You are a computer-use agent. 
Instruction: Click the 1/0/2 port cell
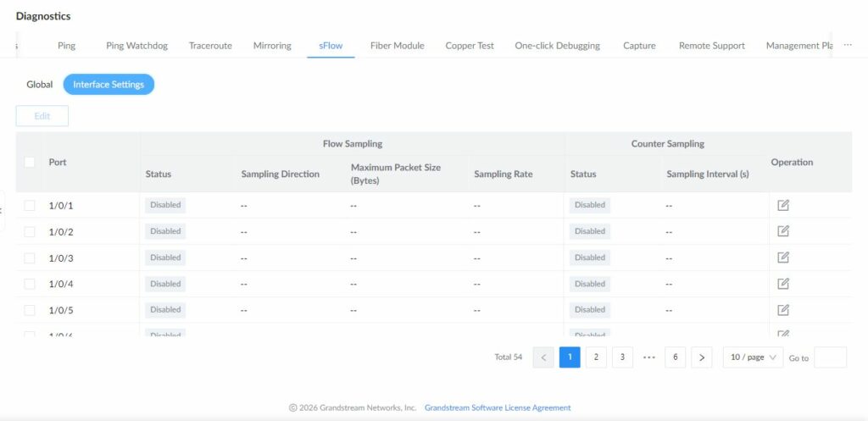tap(61, 232)
